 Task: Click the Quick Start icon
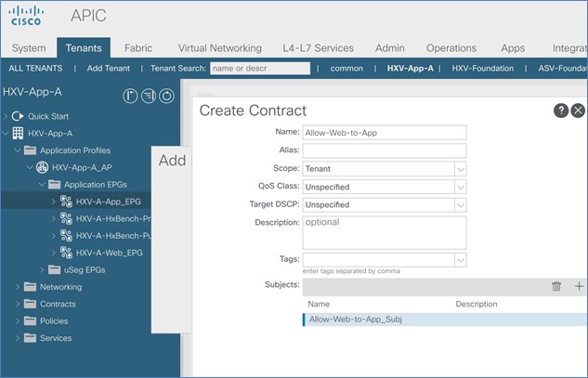tap(18, 116)
